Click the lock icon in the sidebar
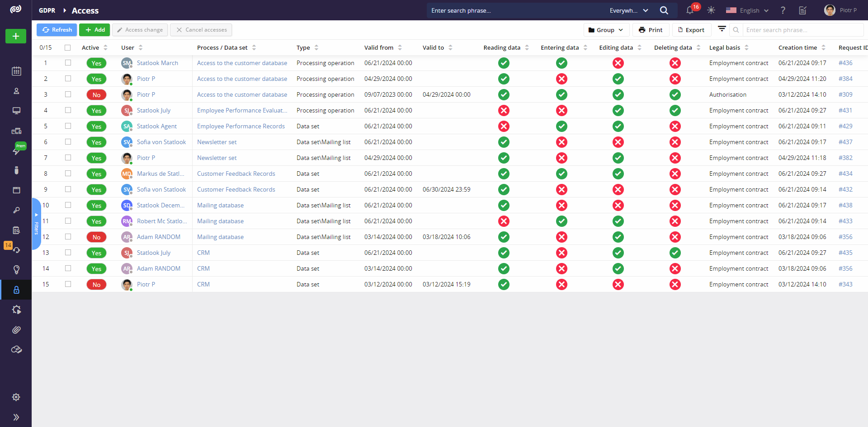868x427 pixels. [x=16, y=290]
